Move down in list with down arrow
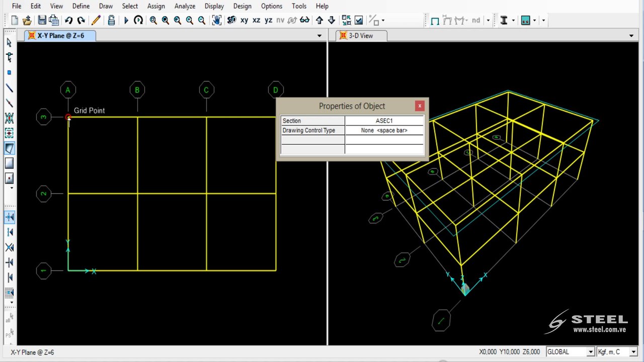This screenshot has width=644, height=362. pyautogui.click(x=332, y=21)
